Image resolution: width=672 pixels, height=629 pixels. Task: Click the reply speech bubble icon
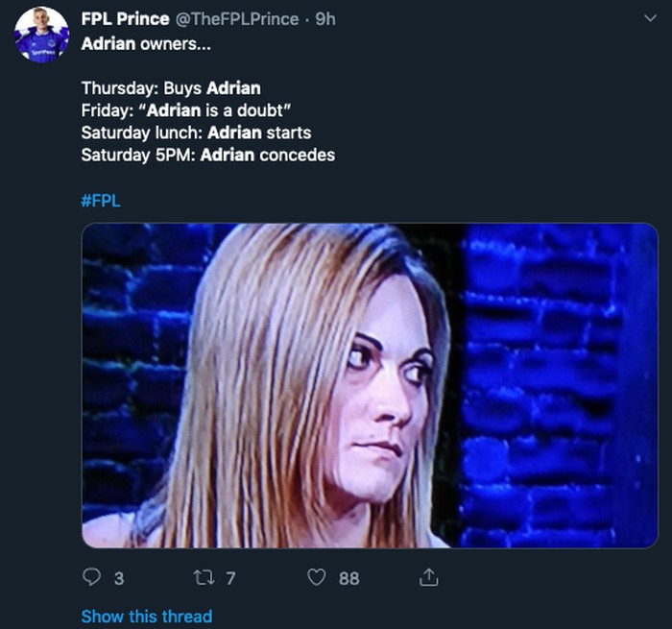(92, 578)
